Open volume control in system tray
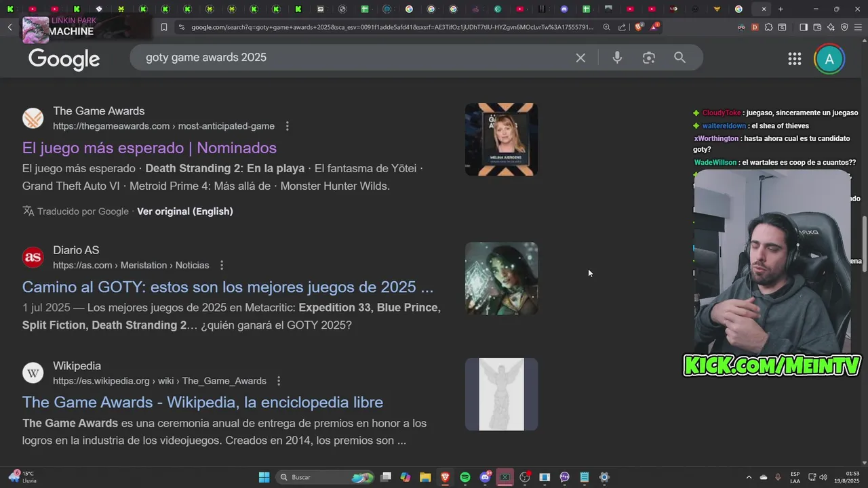 click(x=823, y=477)
